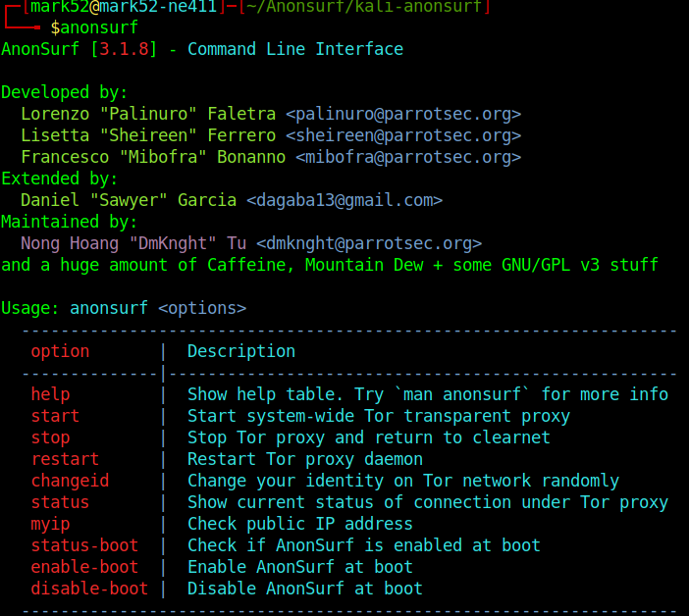Select email sheireen@parrotsec.org
Viewport: 689px width, 616px height.
point(403,135)
